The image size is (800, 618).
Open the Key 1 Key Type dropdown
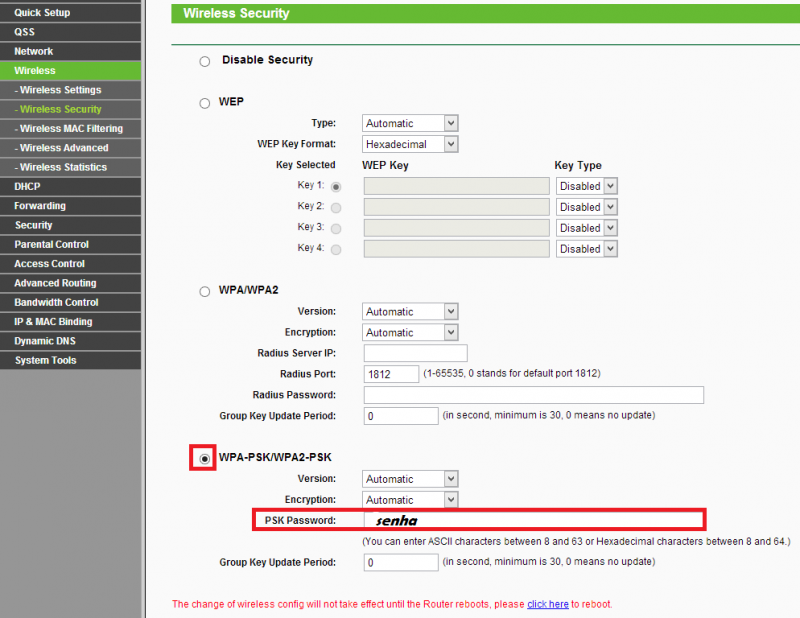click(587, 186)
